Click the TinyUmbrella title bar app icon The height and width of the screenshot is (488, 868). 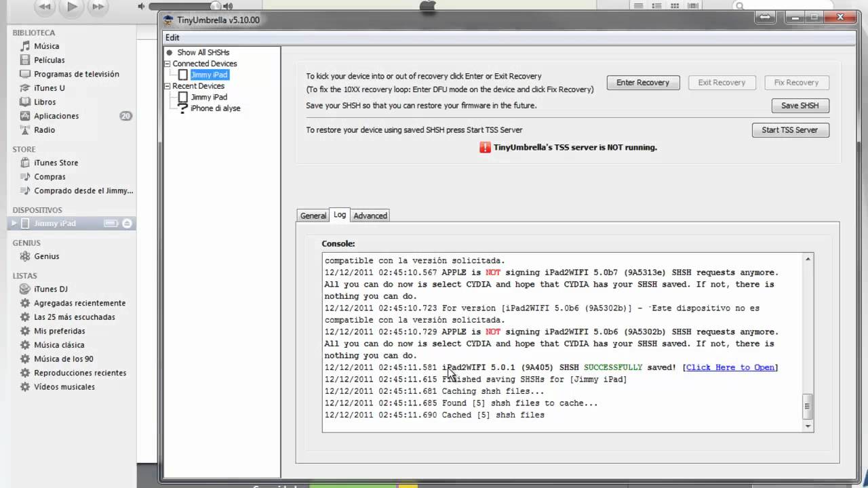coord(168,20)
